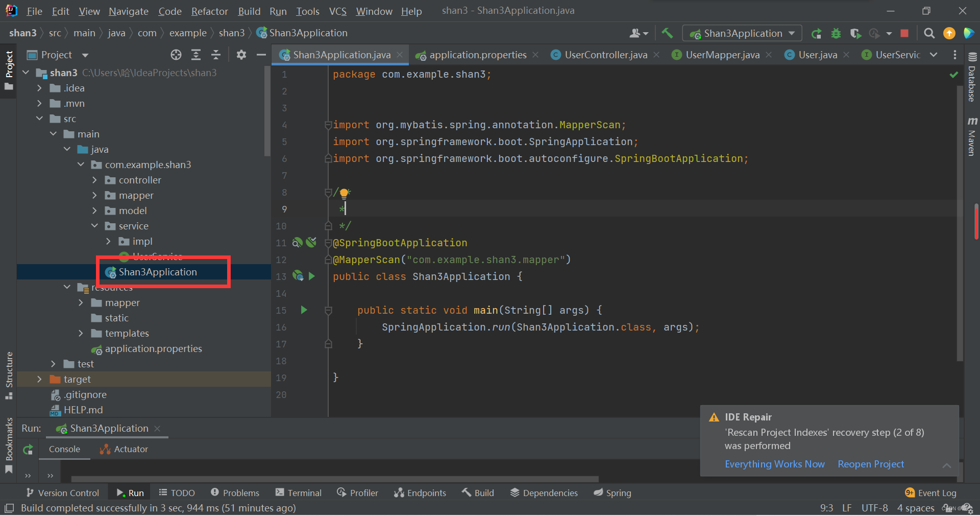Switch to application.properties tab
The width and height of the screenshot is (980, 516).
coord(478,55)
